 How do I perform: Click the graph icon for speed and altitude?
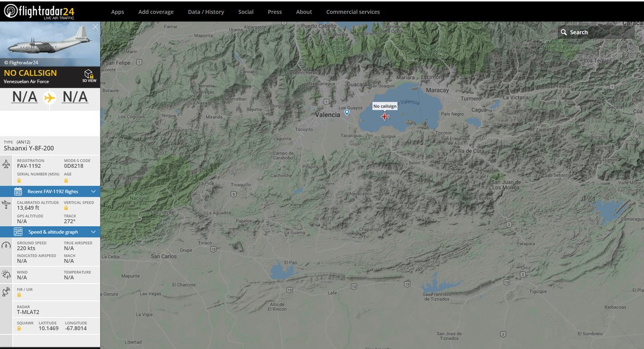pyautogui.click(x=18, y=232)
